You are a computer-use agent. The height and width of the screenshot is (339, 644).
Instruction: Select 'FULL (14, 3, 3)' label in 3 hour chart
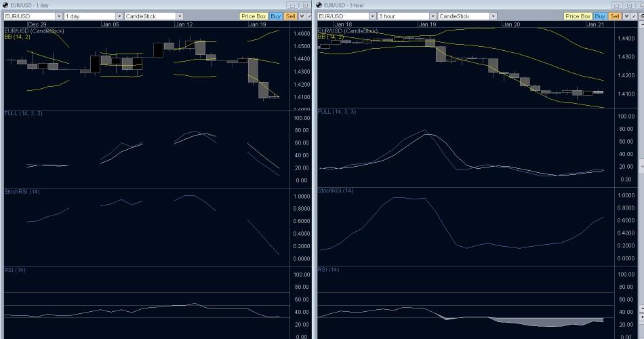pyautogui.click(x=337, y=111)
